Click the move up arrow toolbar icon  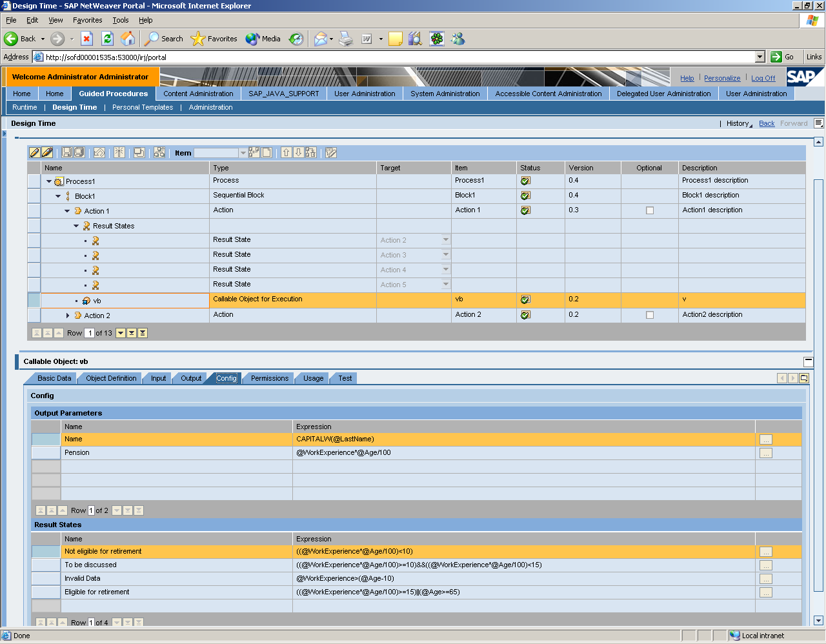[287, 153]
